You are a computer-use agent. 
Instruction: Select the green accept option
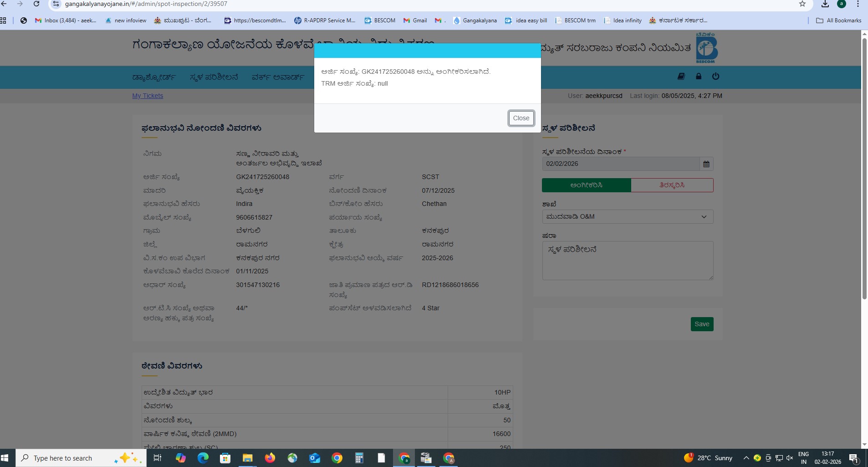(x=586, y=185)
